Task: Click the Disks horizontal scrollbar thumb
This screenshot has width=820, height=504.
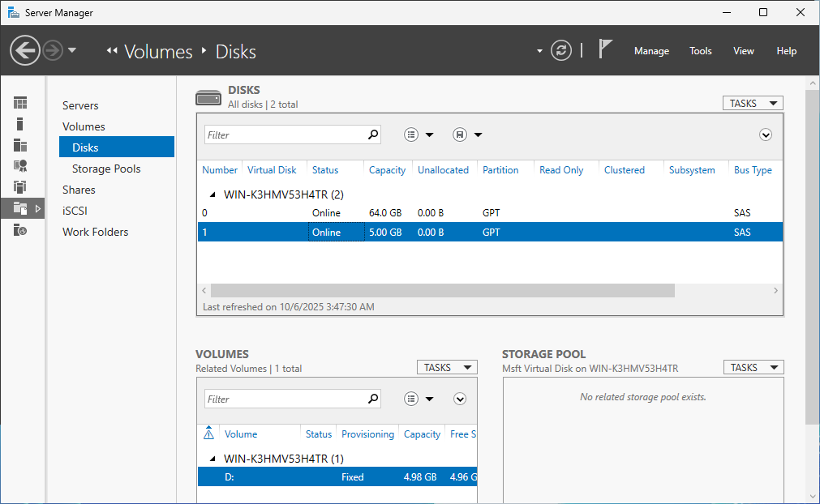Action: [442, 290]
